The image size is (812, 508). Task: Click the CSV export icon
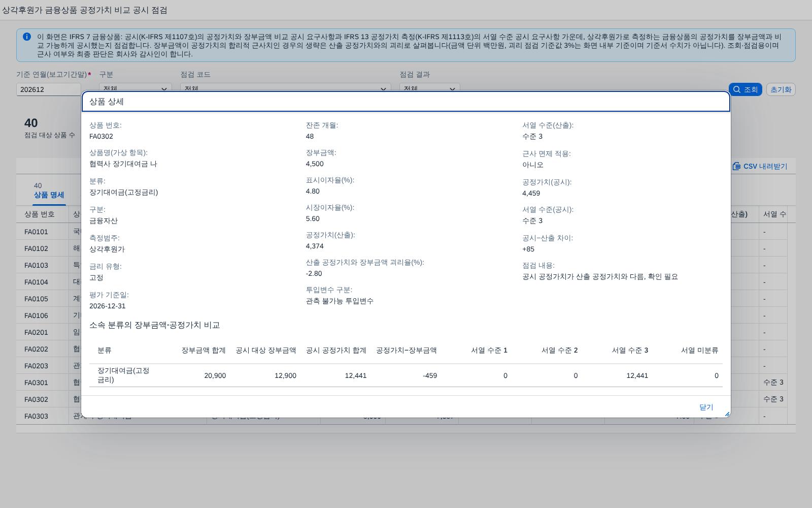(x=736, y=166)
